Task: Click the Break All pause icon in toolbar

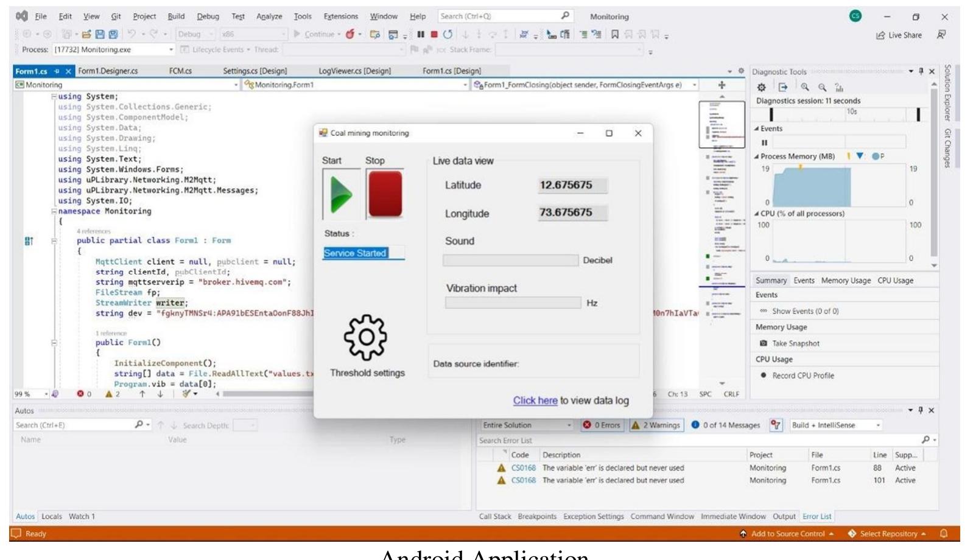Action: [421, 34]
